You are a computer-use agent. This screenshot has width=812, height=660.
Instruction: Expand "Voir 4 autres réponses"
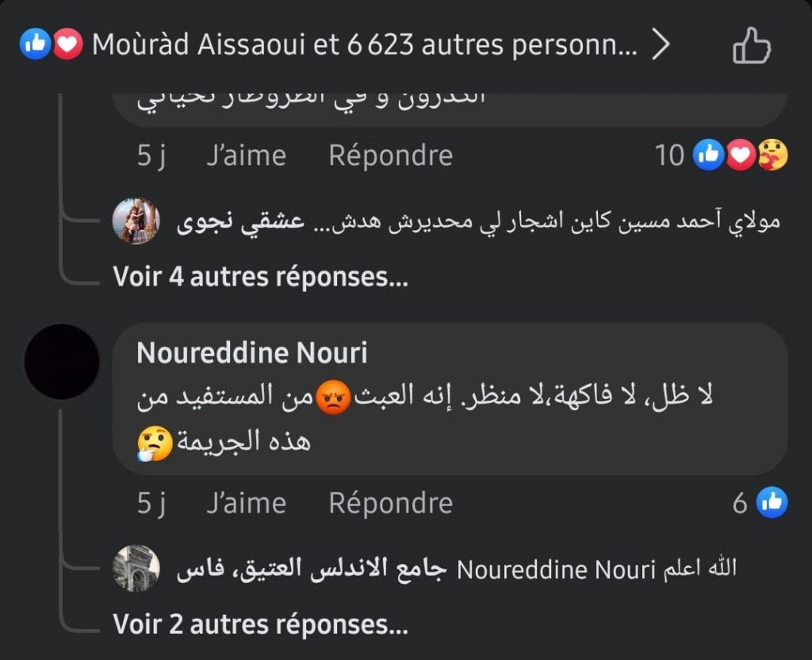260,276
